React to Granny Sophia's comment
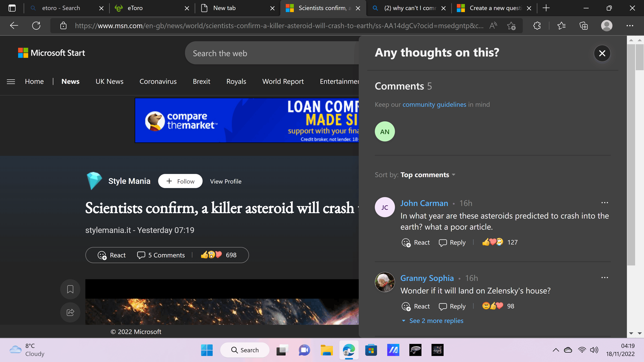 pyautogui.click(x=416, y=306)
